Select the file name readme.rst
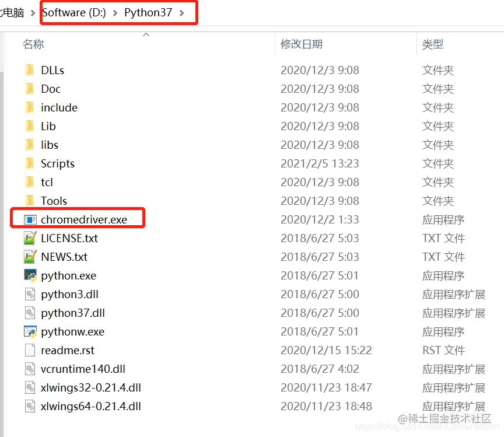The width and height of the screenshot is (504, 437). coord(68,350)
